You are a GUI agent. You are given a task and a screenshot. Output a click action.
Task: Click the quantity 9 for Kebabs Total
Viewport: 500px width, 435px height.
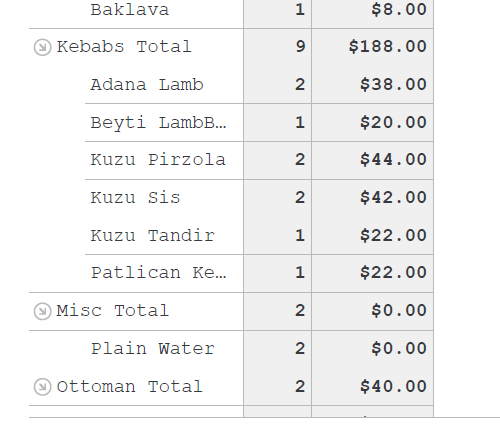[300, 46]
